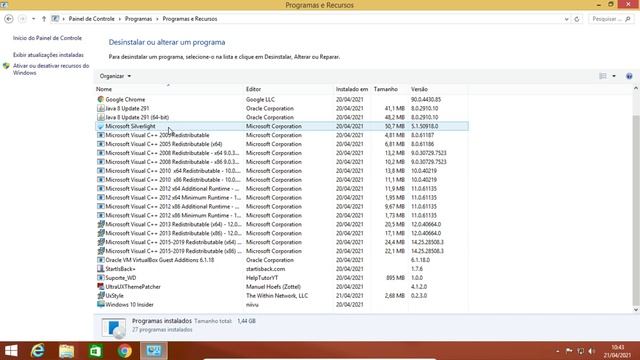Select Visual C++ 2012 x64 Additional Runtime row
Screen dimensions: 640x360
[282, 189]
